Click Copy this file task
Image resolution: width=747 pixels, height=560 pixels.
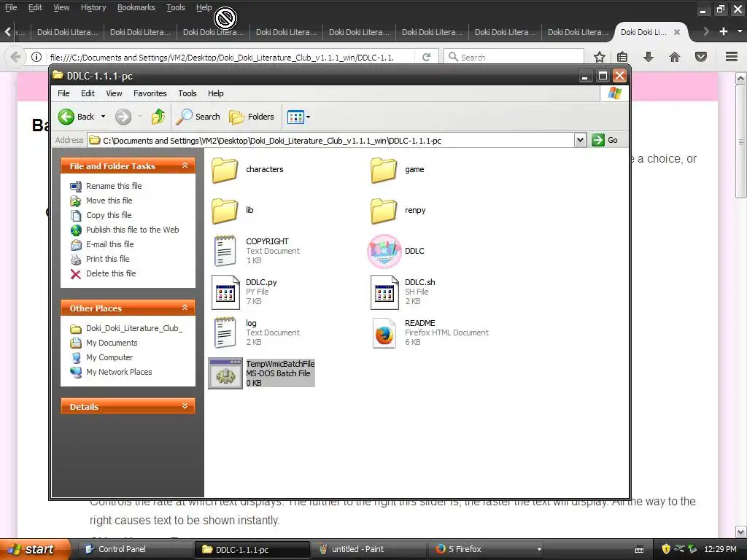[x=109, y=215]
